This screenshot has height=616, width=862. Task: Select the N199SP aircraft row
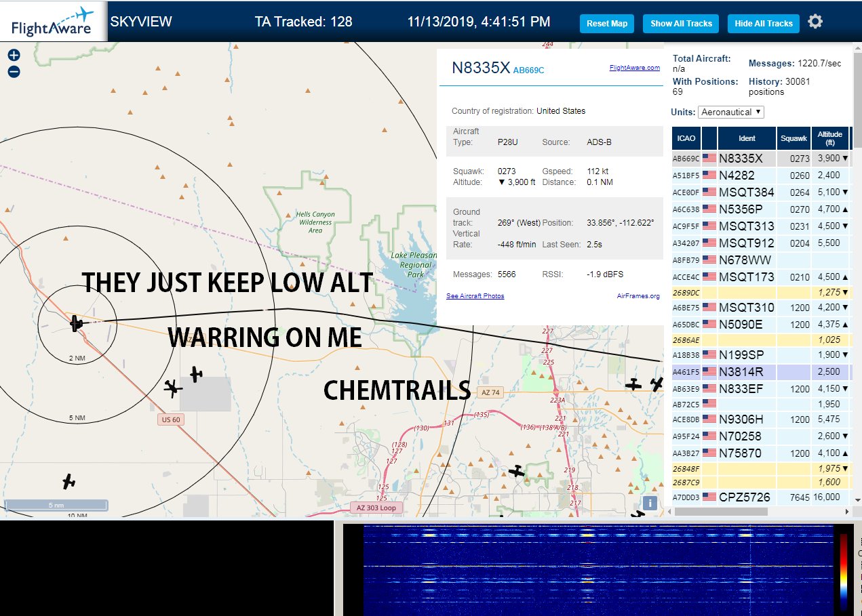[762, 355]
